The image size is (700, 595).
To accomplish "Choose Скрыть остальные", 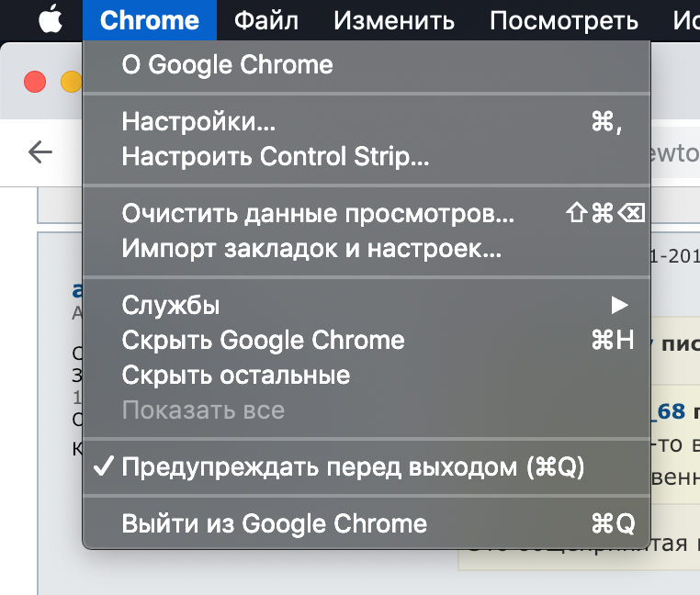I will pyautogui.click(x=366, y=375).
